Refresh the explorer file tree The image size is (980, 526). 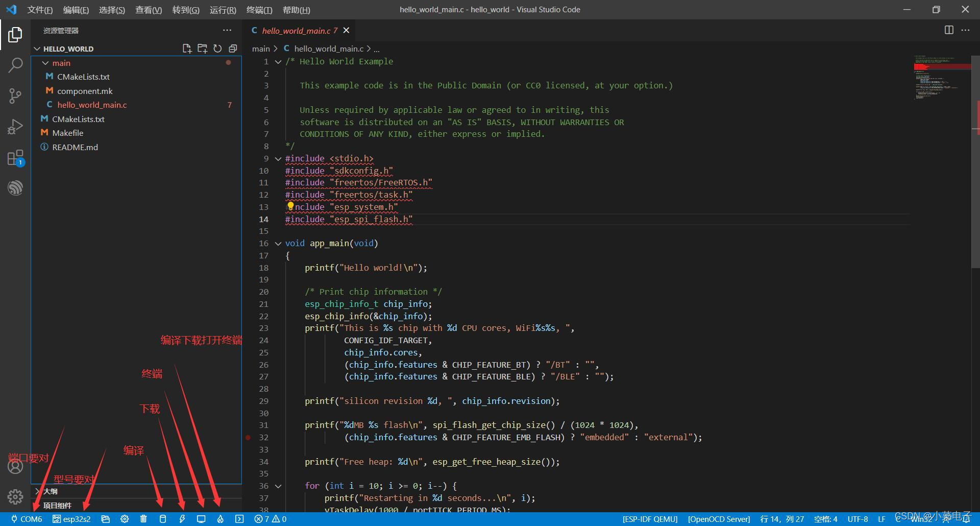pos(217,49)
